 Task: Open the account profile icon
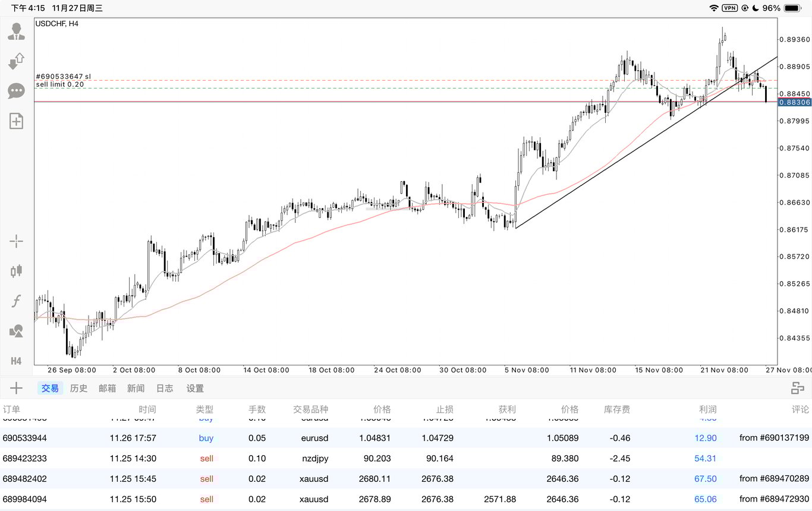point(16,32)
